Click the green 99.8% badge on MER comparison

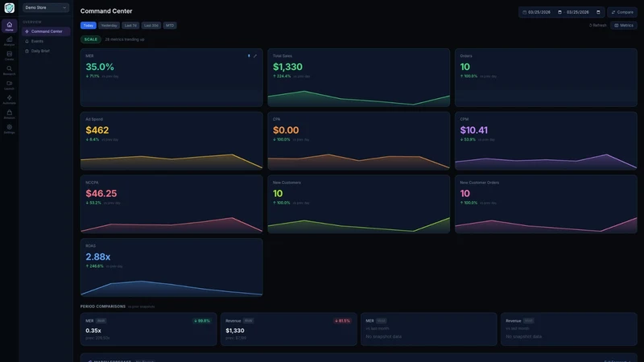[202, 321]
